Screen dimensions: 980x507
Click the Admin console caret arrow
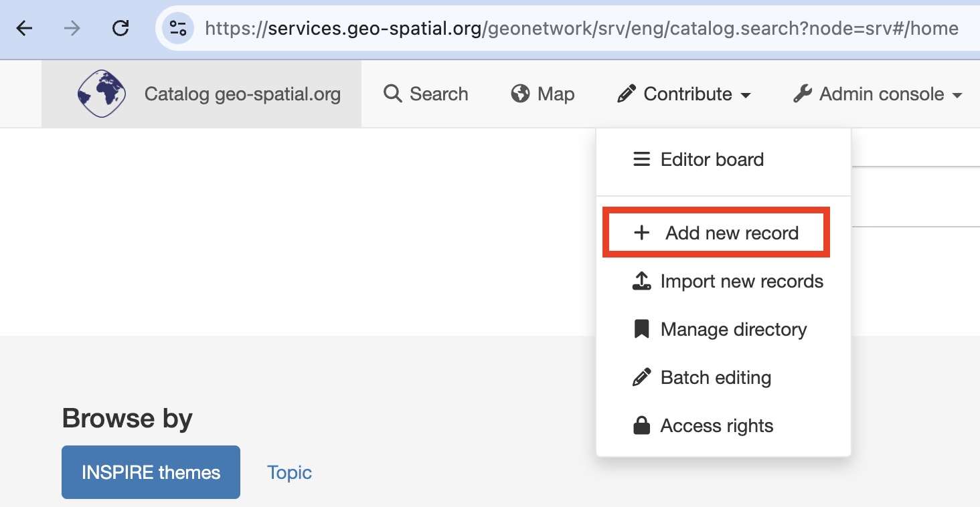957,96
